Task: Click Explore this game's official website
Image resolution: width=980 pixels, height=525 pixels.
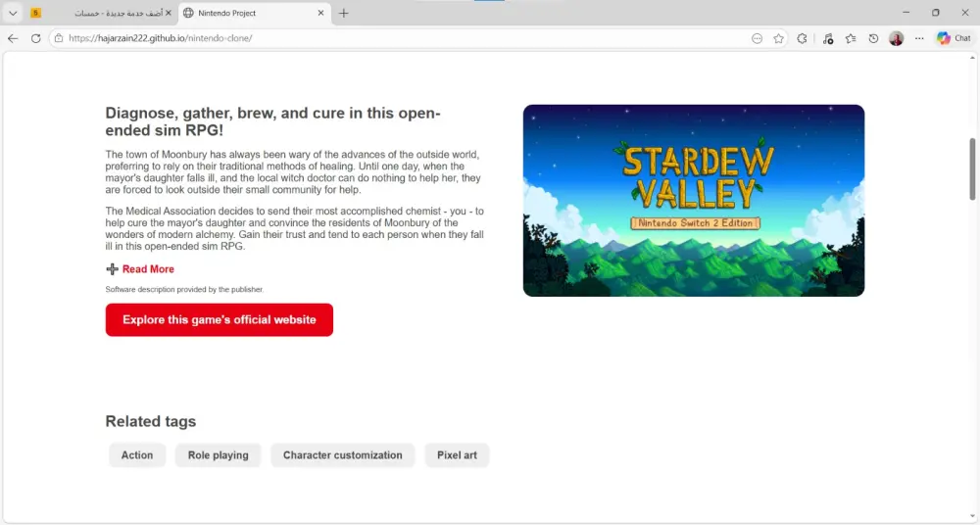Action: coord(220,319)
